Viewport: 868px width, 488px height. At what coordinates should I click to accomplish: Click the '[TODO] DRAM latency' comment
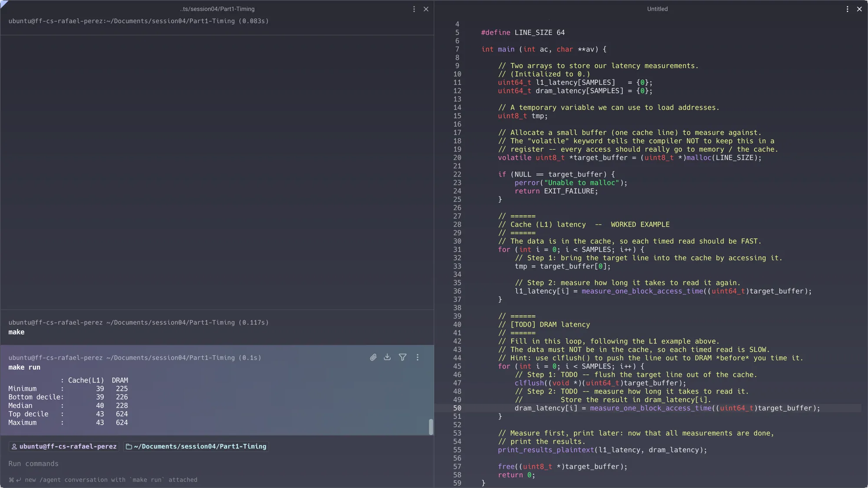click(544, 324)
